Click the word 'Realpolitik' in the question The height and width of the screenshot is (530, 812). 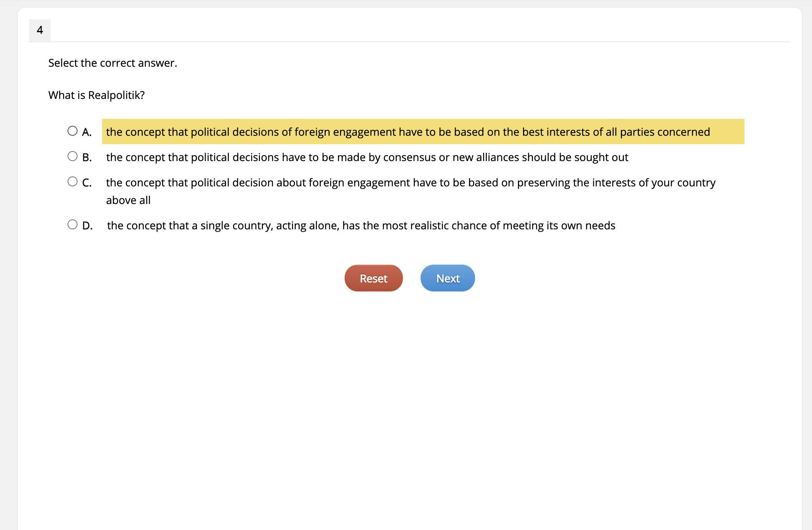114,95
